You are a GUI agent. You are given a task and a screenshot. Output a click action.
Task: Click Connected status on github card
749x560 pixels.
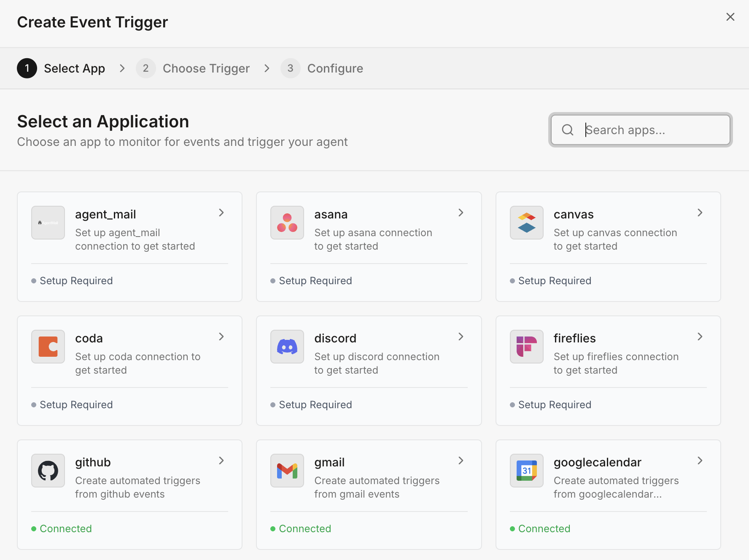tap(62, 529)
